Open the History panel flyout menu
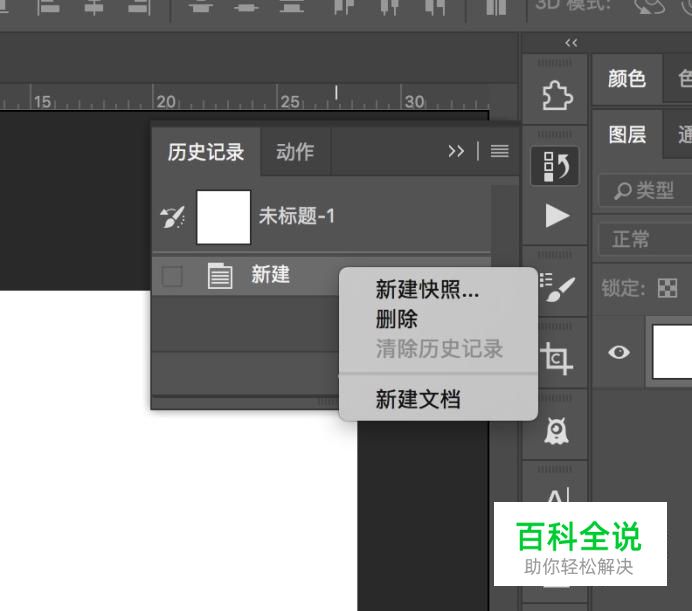 [500, 151]
